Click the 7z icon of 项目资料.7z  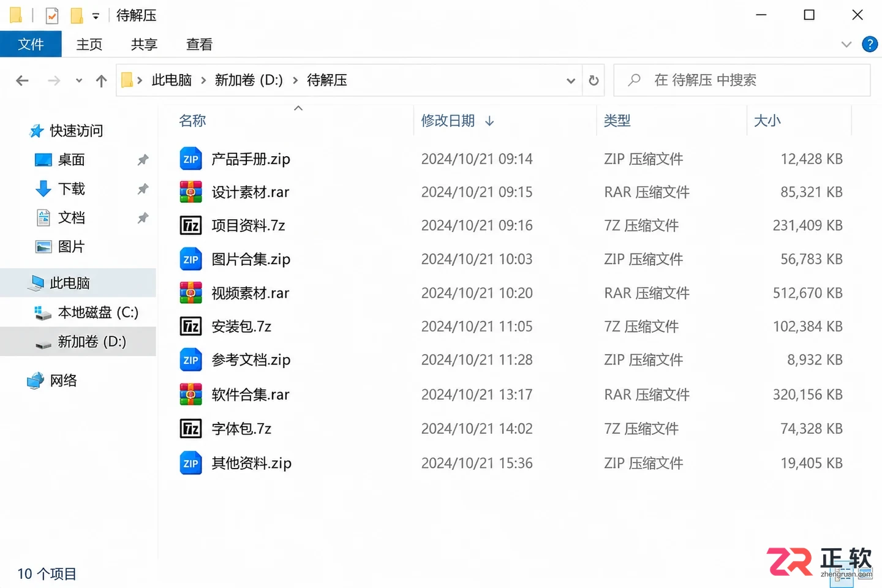[x=190, y=225]
